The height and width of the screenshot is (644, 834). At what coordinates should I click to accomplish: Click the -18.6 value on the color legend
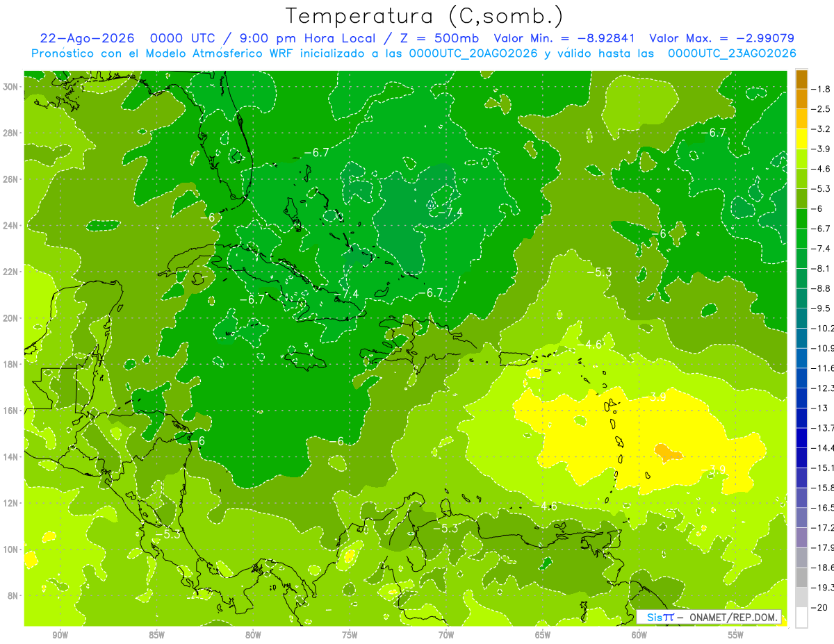pyautogui.click(x=822, y=567)
